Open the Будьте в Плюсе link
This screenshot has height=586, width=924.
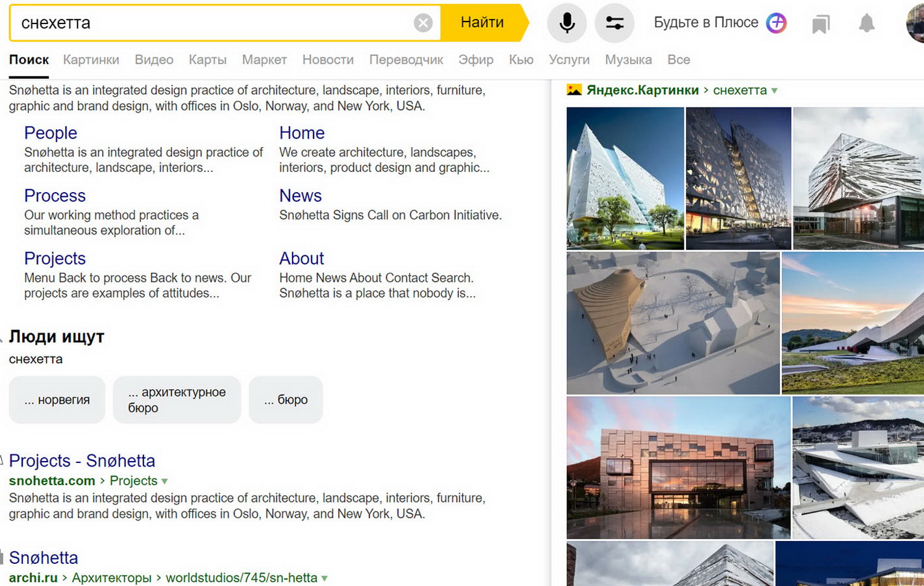706,23
